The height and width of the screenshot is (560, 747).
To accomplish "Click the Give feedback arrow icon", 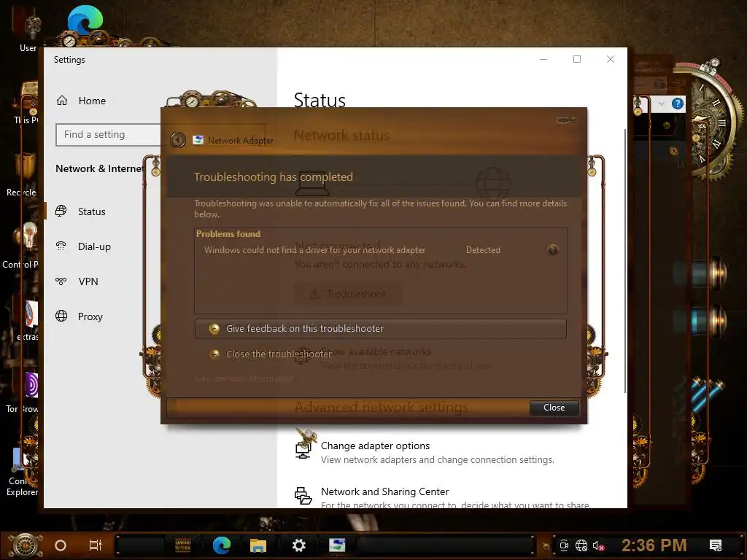I will 214,329.
